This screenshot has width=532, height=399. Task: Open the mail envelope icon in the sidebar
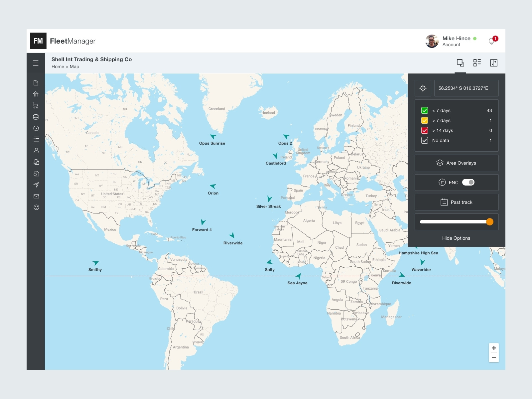pyautogui.click(x=36, y=196)
